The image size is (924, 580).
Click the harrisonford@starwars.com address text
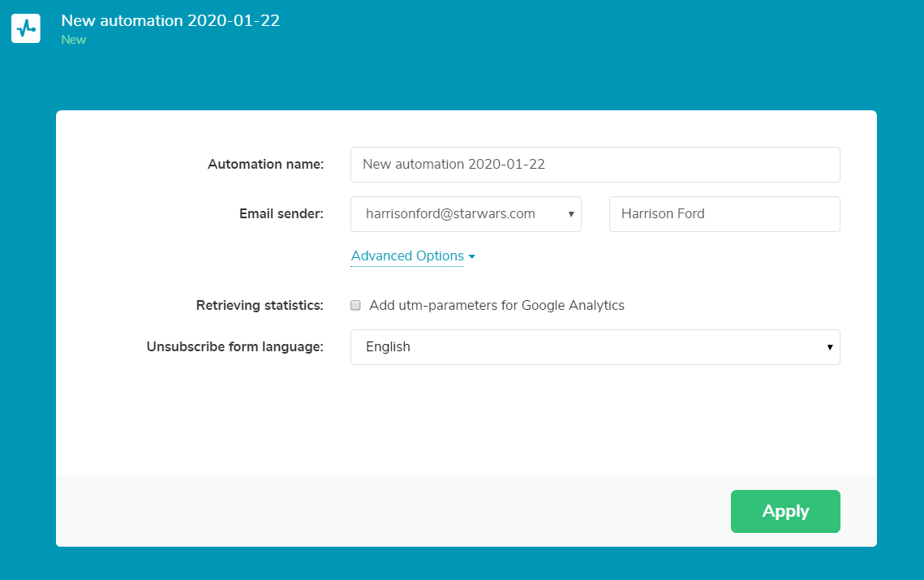pos(450,214)
